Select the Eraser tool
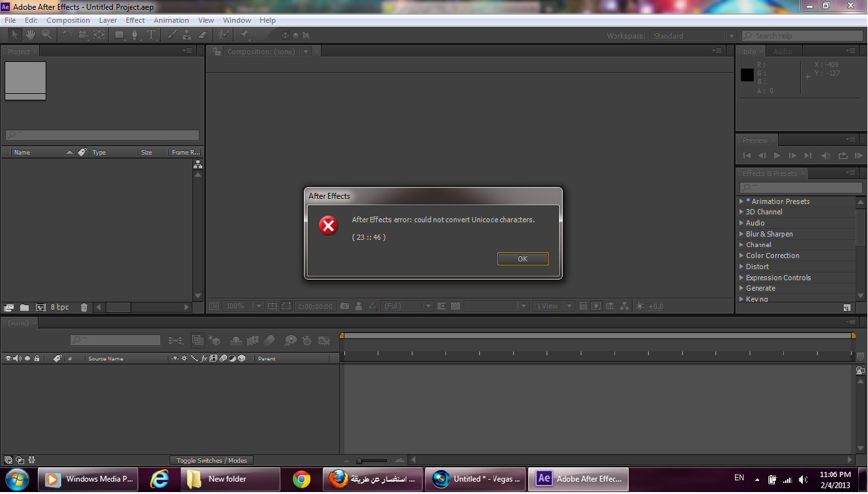 [202, 35]
